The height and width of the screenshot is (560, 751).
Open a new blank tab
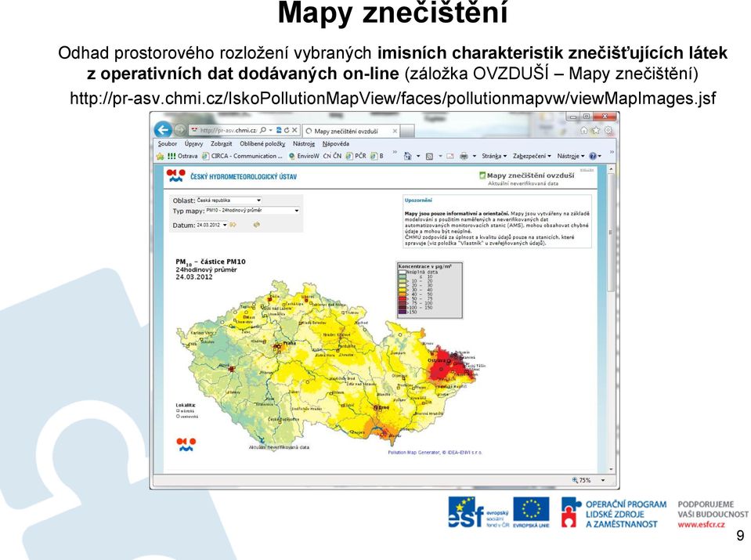point(407,131)
